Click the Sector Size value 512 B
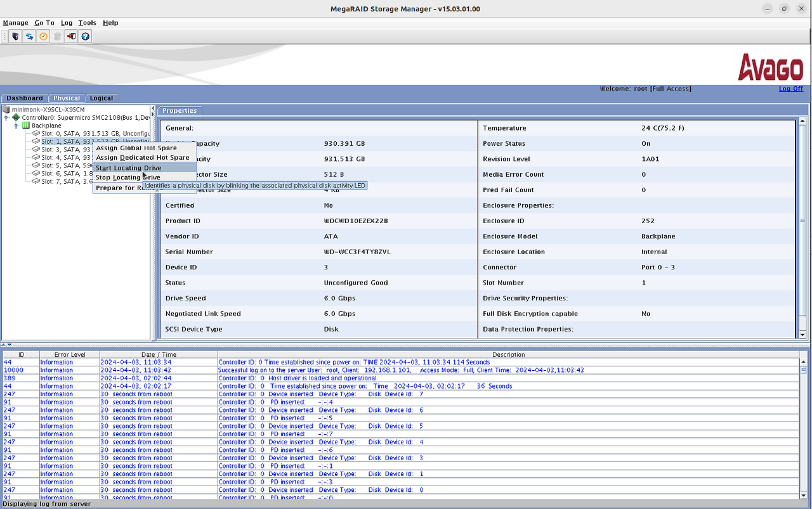 coord(334,174)
